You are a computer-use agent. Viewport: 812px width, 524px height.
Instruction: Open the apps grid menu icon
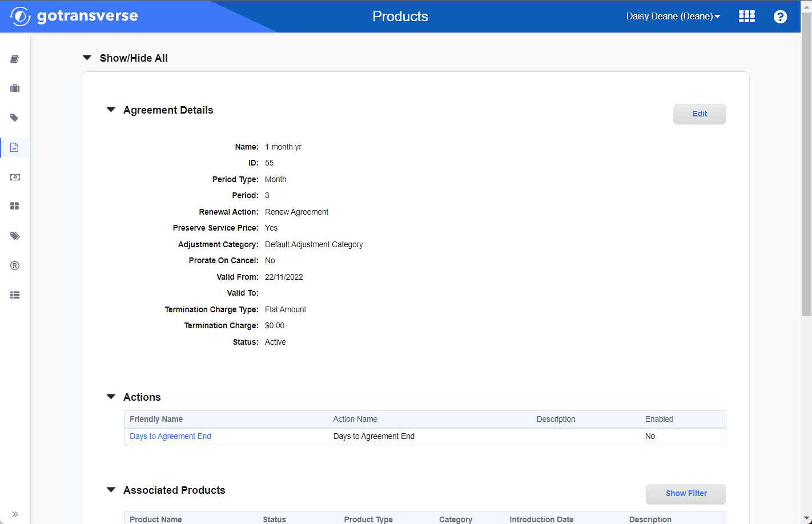[747, 16]
